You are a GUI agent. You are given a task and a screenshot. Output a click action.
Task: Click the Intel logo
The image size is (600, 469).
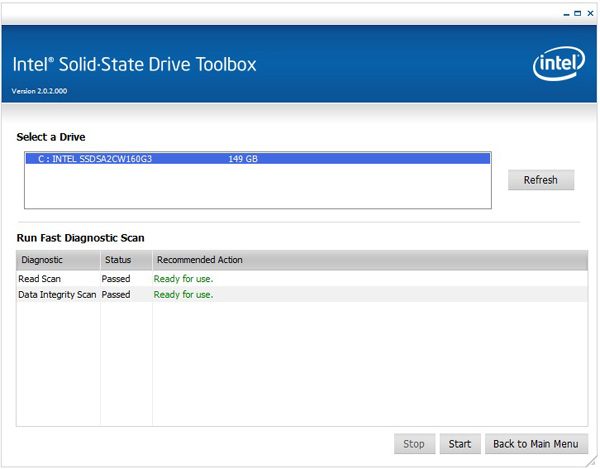pyautogui.click(x=559, y=63)
